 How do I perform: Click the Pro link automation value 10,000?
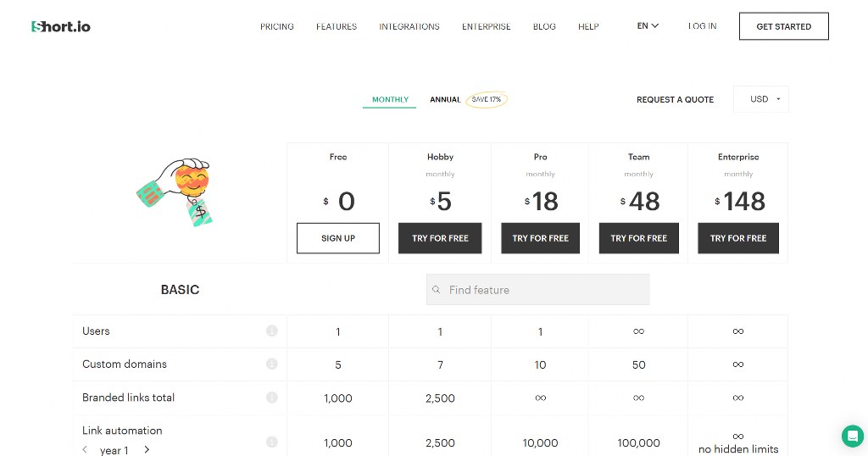pyautogui.click(x=540, y=442)
